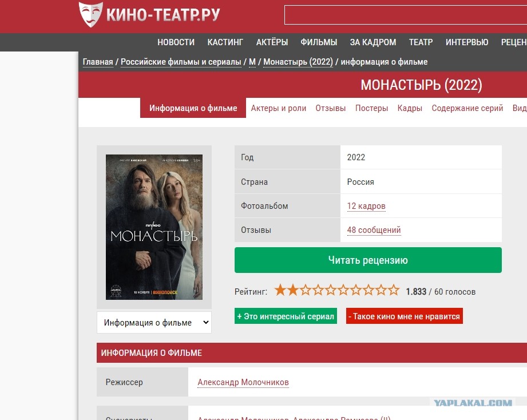Click the М breadcrumb link
Viewport: 527px width, 420px height.
(252, 62)
